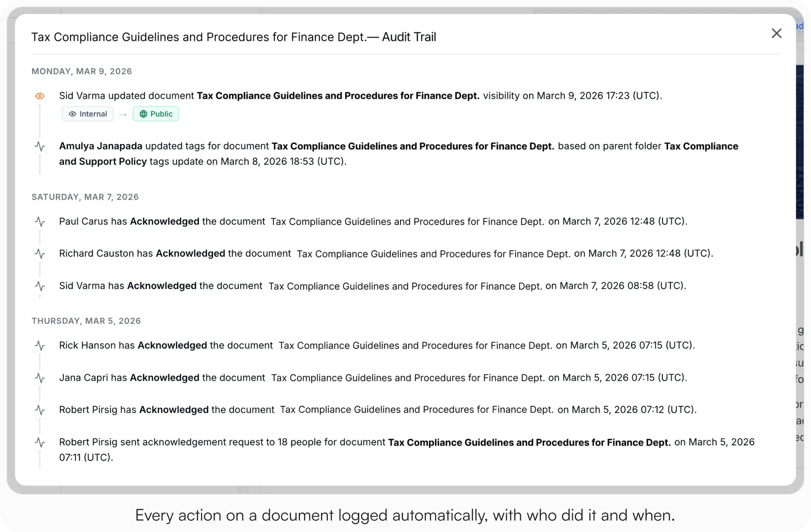Close the Audit Trail dialog
This screenshot has height=532, width=811.
(776, 33)
